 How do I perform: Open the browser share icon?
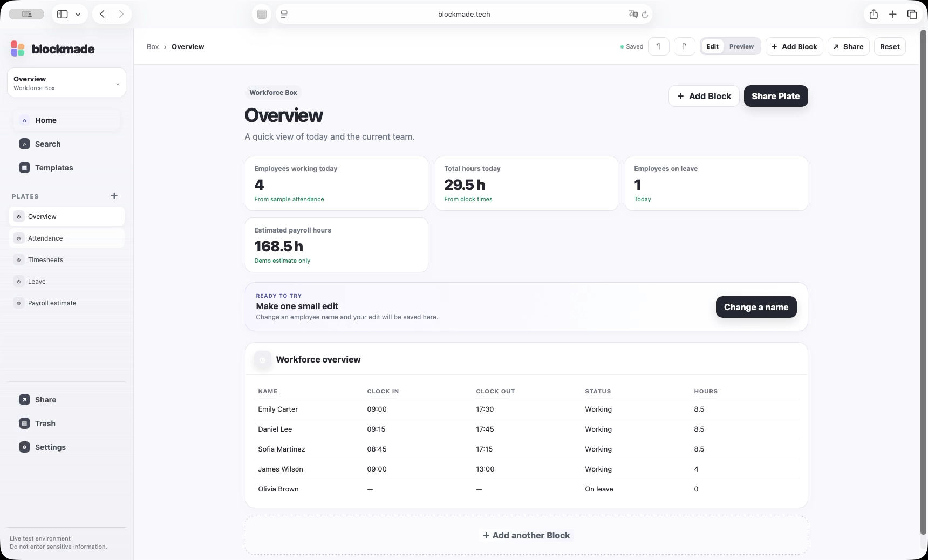click(x=874, y=15)
